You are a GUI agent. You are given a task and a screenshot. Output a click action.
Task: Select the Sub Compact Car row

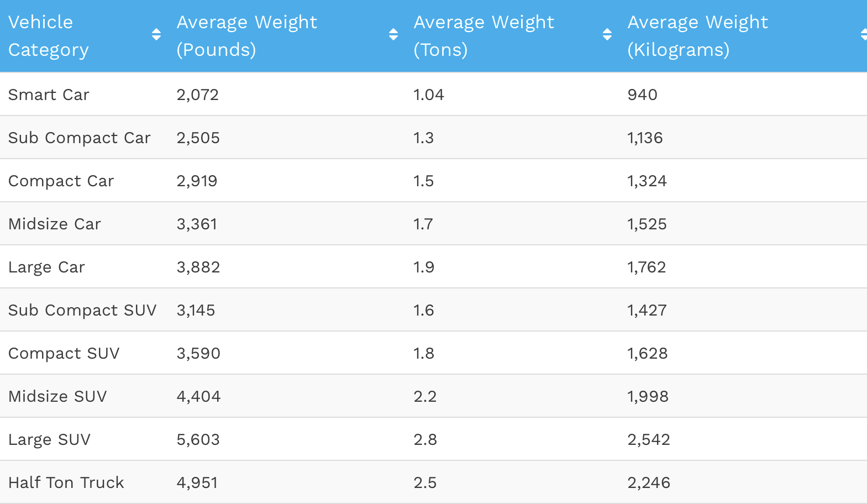[x=433, y=138]
